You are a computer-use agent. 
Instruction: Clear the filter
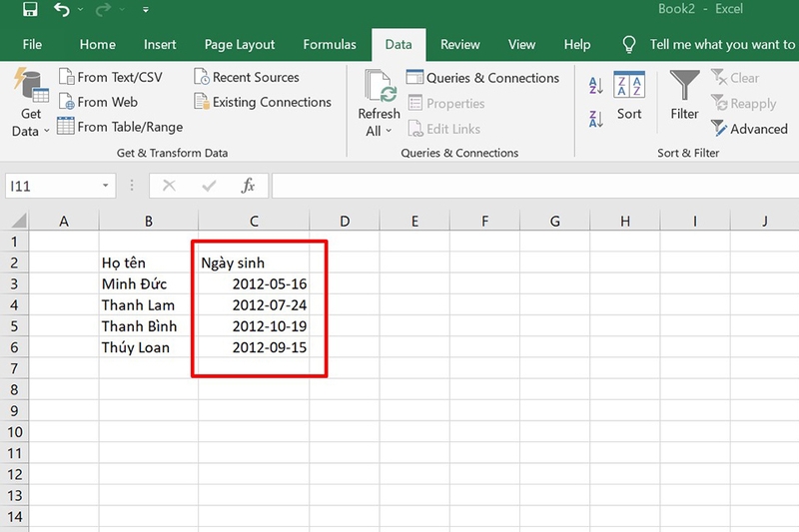tap(735, 78)
